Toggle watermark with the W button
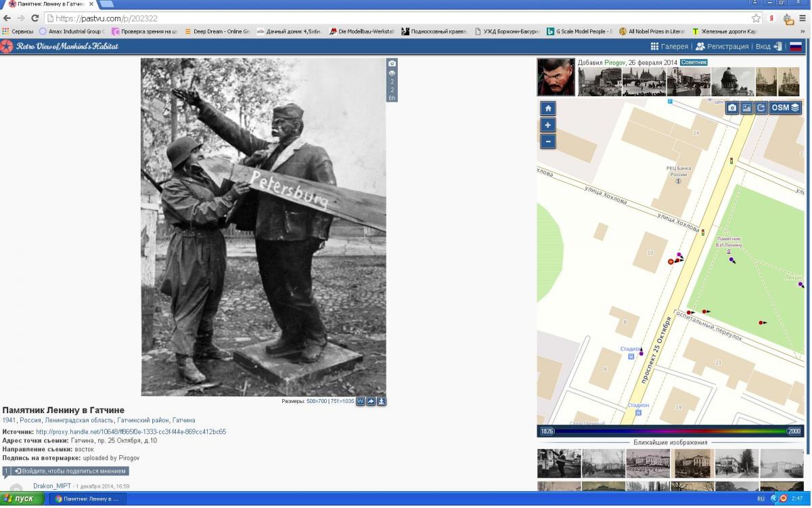 [361, 401]
